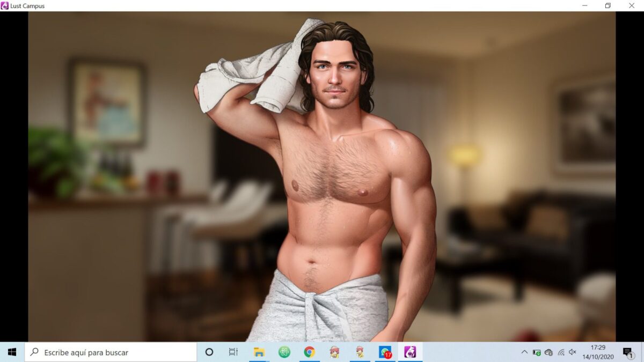Minimize the Lust Campus window

(x=585, y=5)
